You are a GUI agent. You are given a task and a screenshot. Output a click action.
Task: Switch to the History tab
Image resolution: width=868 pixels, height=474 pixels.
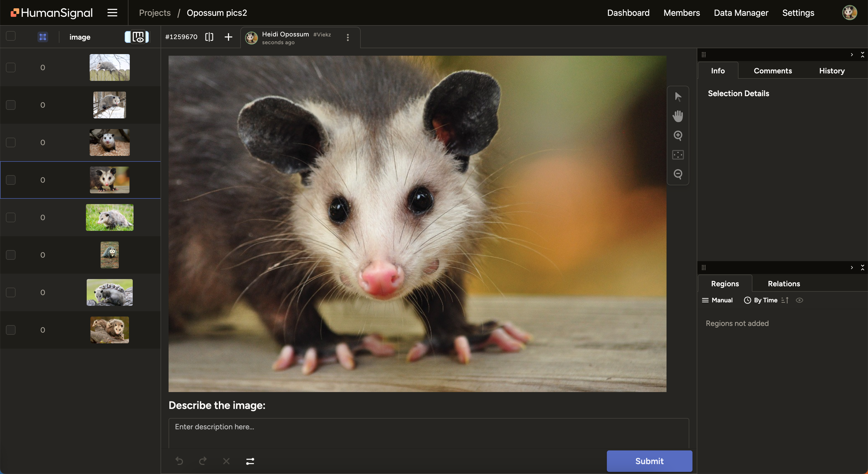tap(831, 70)
